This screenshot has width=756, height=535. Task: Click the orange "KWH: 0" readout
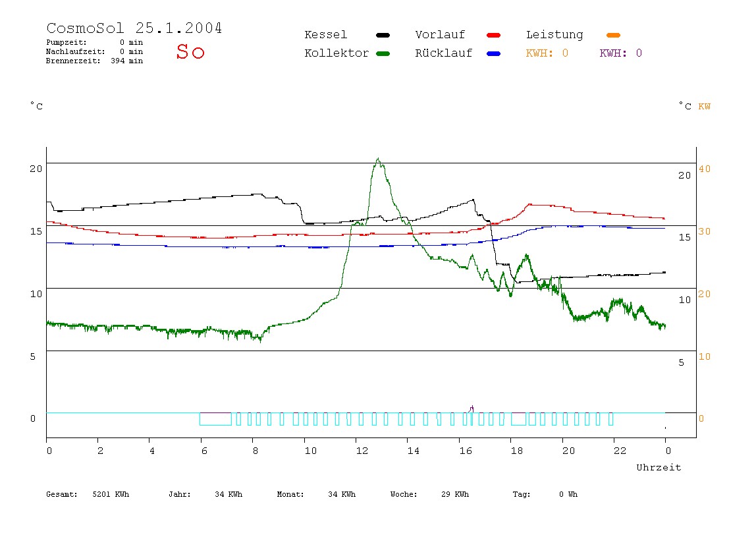tap(547, 53)
